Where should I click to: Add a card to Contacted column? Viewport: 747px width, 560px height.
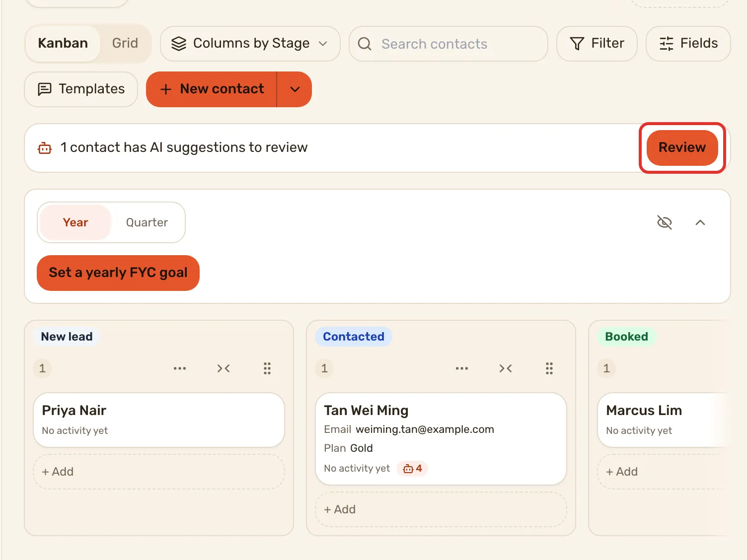click(441, 509)
